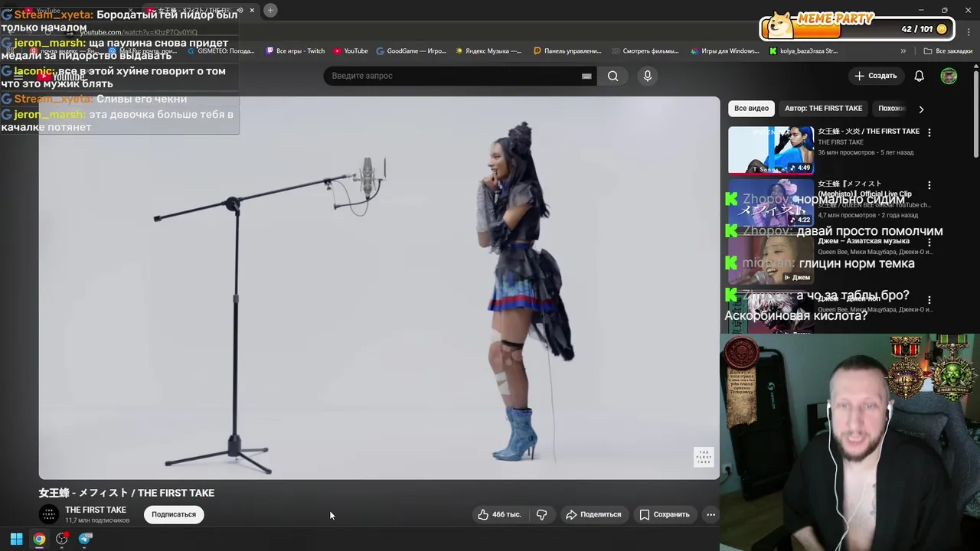Viewport: 980px width, 551px height.
Task: Open the on-screen keyboard in search box
Action: 586,76
